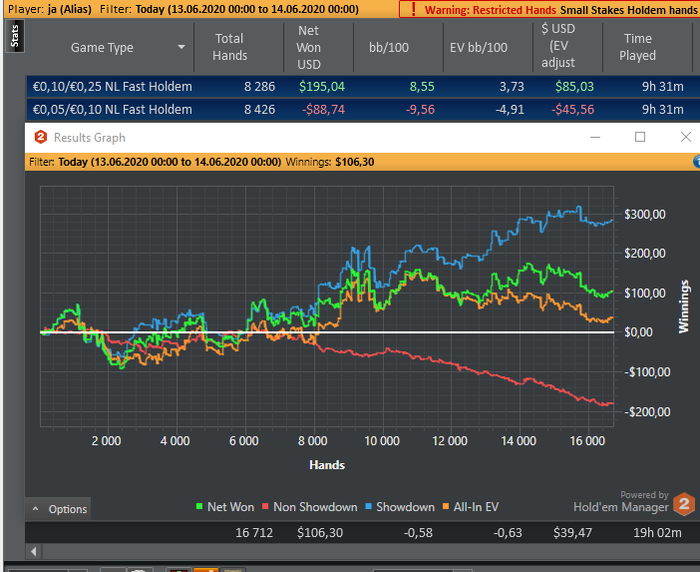Click the totals row 16 712 hands value
Viewport: 700px width, 572px height.
[254, 533]
